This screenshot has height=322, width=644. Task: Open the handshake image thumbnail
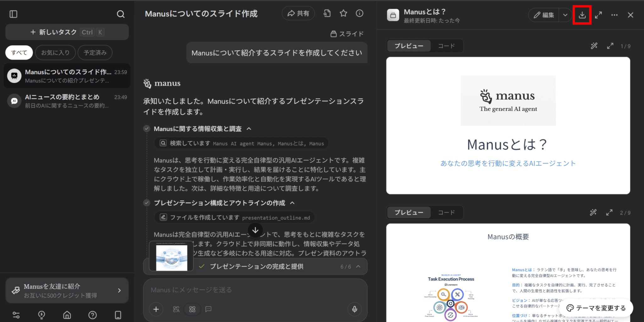(x=171, y=256)
